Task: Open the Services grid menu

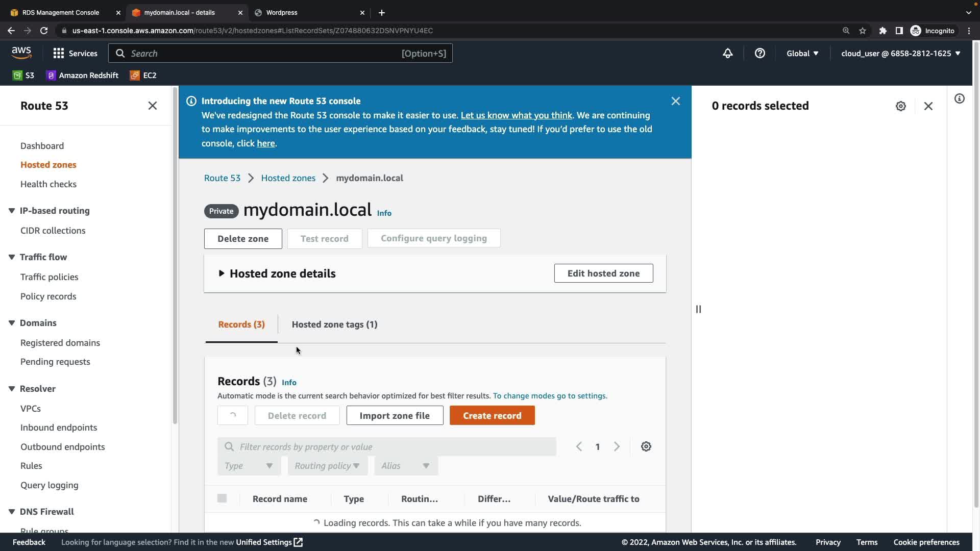Action: tap(75, 54)
